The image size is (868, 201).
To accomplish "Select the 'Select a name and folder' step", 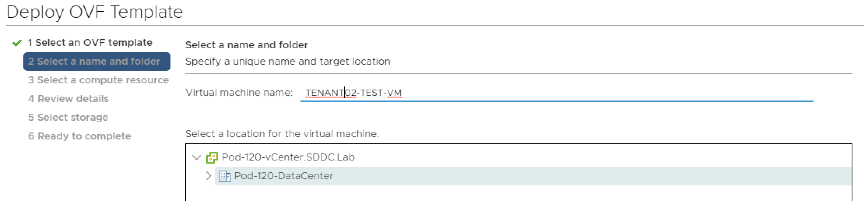I will 94,62.
